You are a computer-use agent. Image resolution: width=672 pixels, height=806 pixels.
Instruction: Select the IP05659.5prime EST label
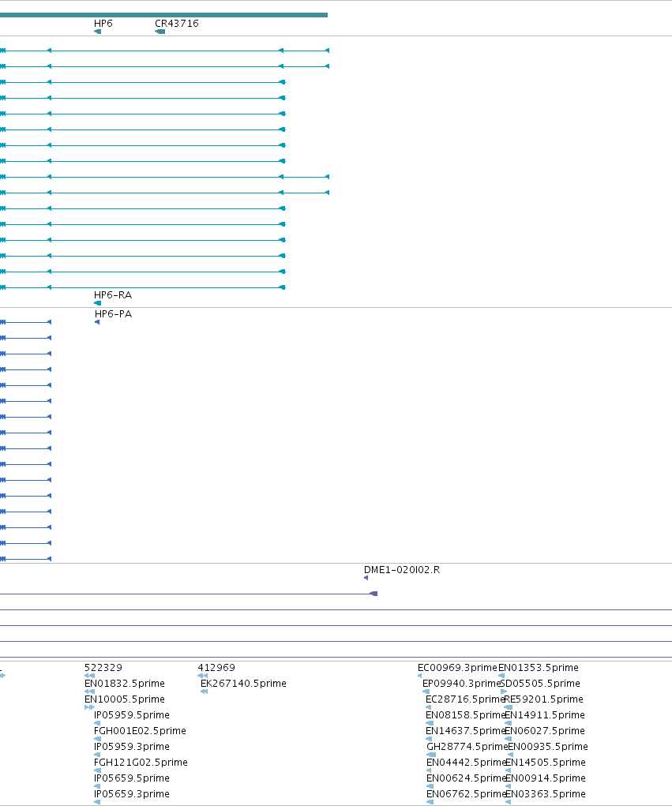click(x=132, y=778)
